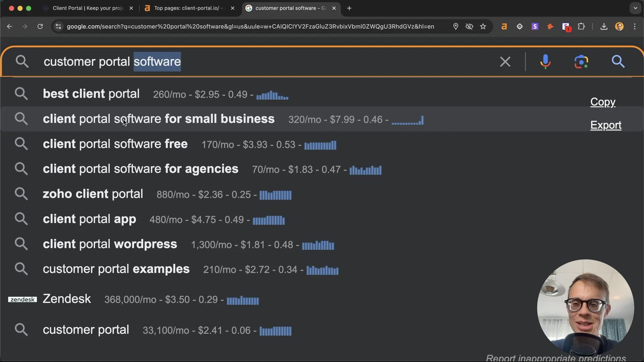
Task: Select suggestion client portal app
Action: click(x=322, y=219)
